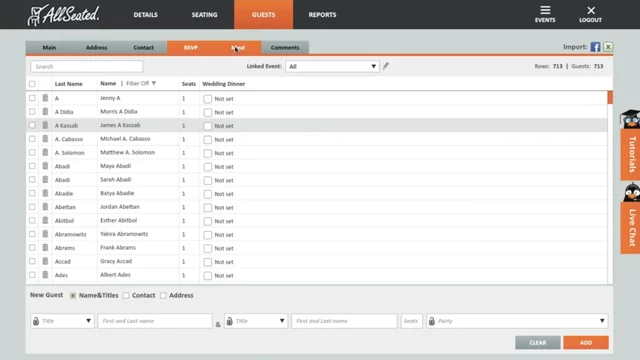
Task: Click trash icon for Albert Ades
Action: coord(45,275)
